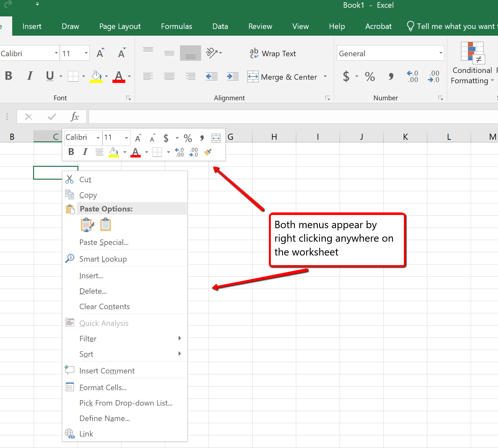Open the Insert ribbon tab
This screenshot has width=498, height=448.
point(32,26)
